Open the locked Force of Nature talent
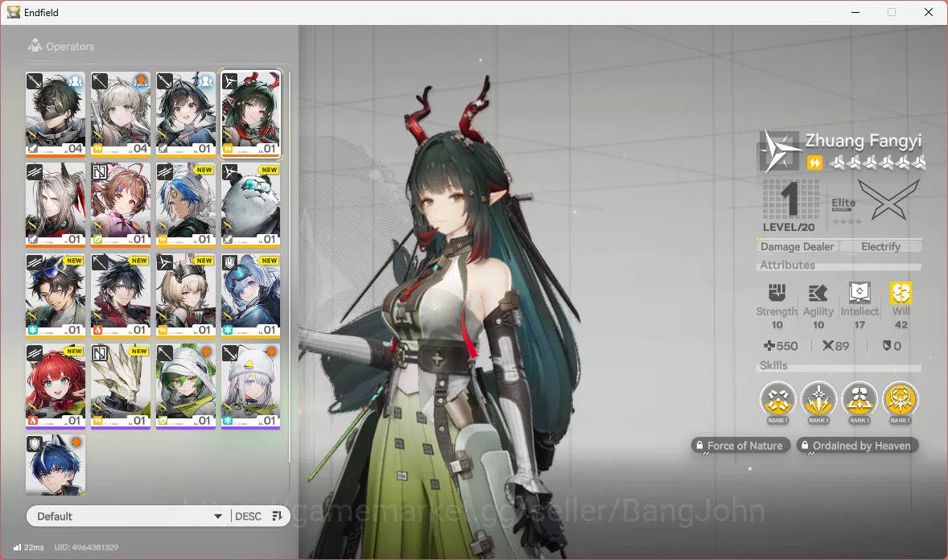Viewport: 948px width, 560px height. pos(740,446)
